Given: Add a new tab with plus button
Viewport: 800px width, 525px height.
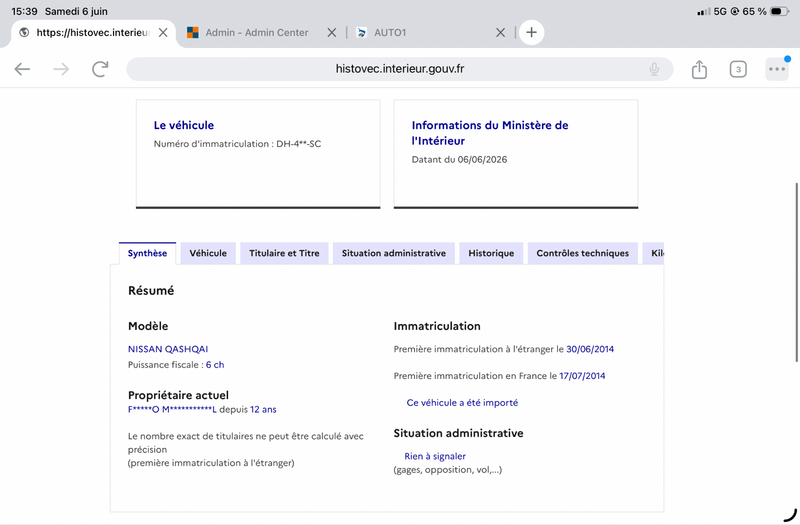Looking at the screenshot, I should click(x=531, y=33).
